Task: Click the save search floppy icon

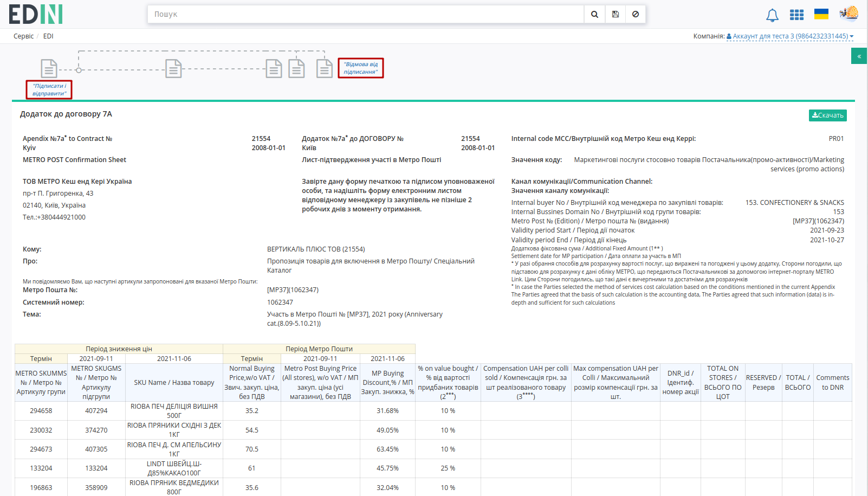Action: pos(616,15)
